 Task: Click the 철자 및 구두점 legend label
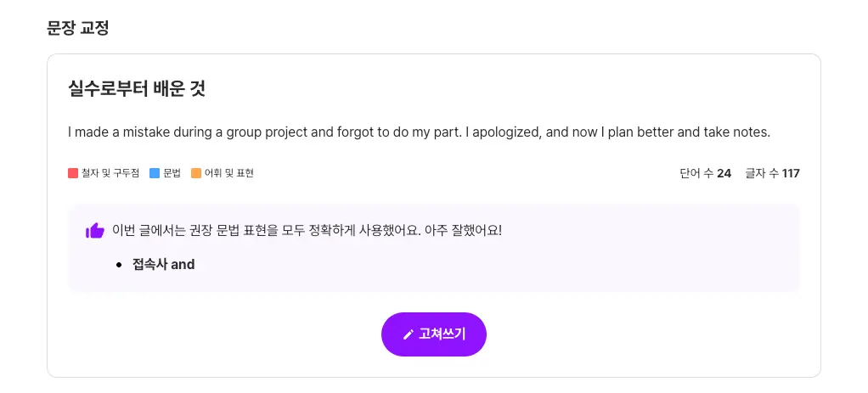tap(110, 173)
